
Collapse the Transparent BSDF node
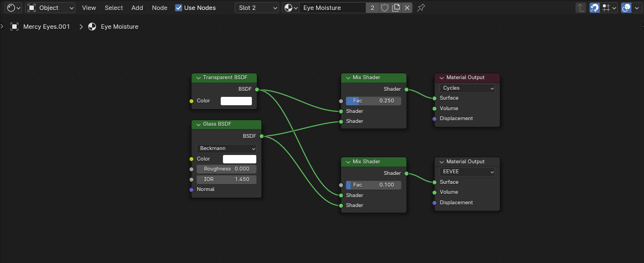click(x=199, y=78)
